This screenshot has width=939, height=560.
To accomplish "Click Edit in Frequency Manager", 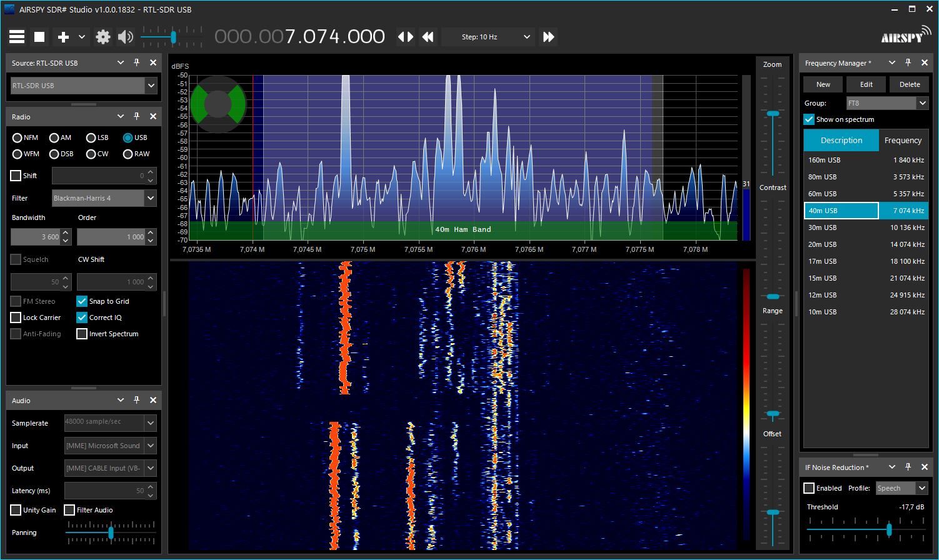I will coord(866,84).
